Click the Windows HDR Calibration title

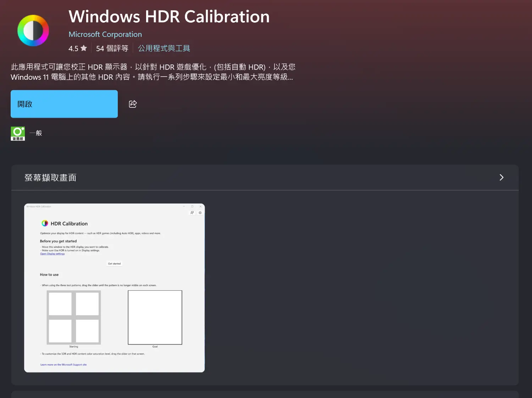point(169,17)
